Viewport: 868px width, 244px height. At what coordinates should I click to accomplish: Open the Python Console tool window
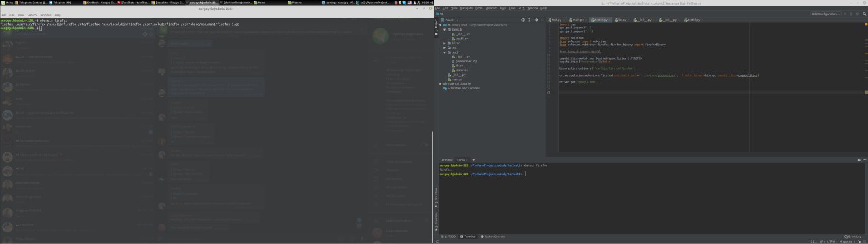[x=493, y=237]
